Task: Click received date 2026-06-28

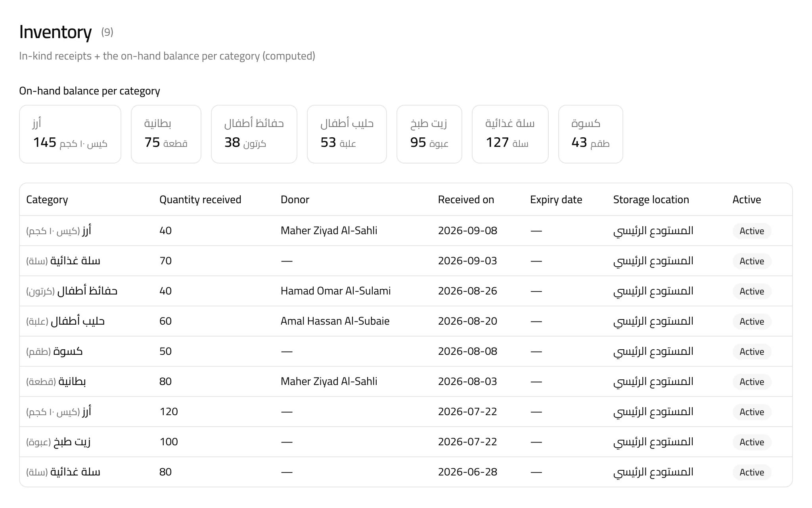Action: click(x=467, y=472)
